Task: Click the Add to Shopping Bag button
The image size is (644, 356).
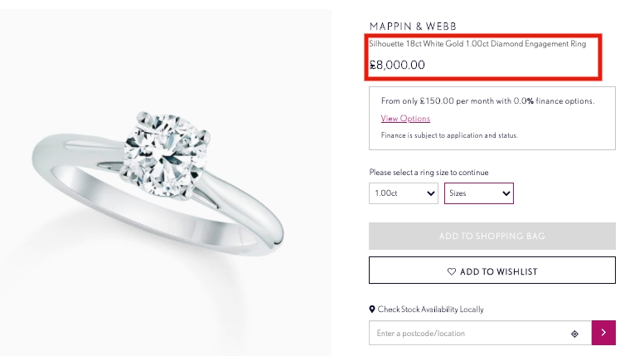Action: pyautogui.click(x=491, y=237)
